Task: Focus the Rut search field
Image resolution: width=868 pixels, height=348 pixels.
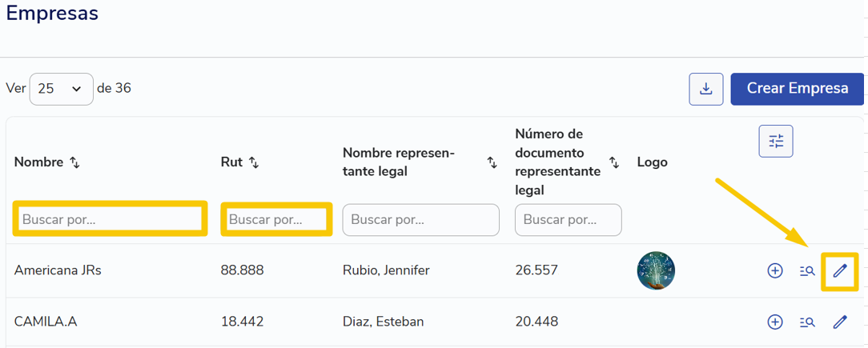Action: point(276,220)
